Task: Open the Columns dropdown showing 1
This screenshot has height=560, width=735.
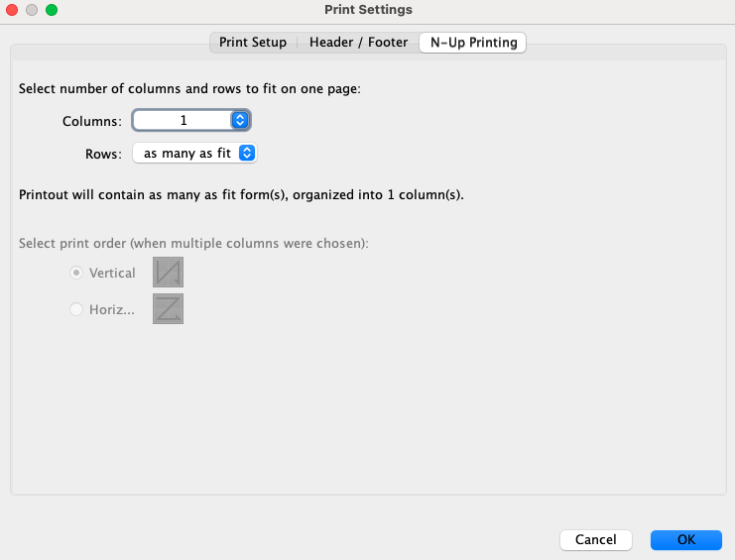Action: coord(190,121)
